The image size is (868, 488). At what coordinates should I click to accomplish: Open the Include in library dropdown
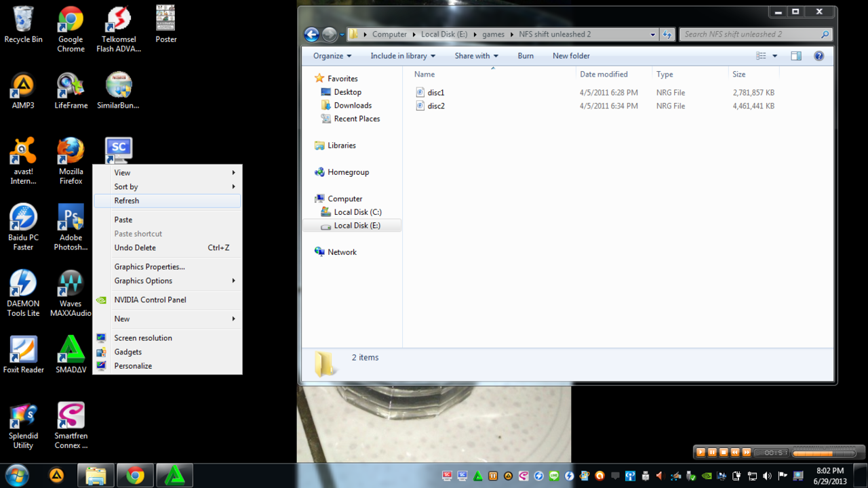(403, 56)
